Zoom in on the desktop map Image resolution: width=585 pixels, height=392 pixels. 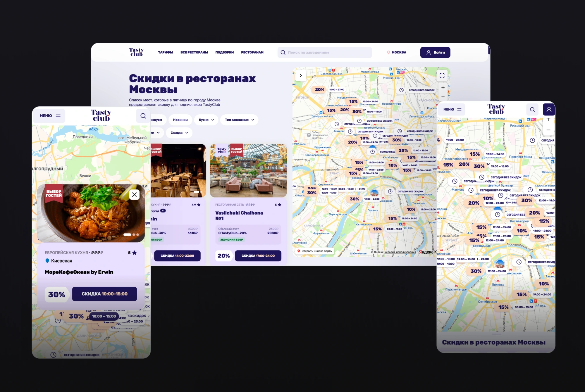pos(443,87)
